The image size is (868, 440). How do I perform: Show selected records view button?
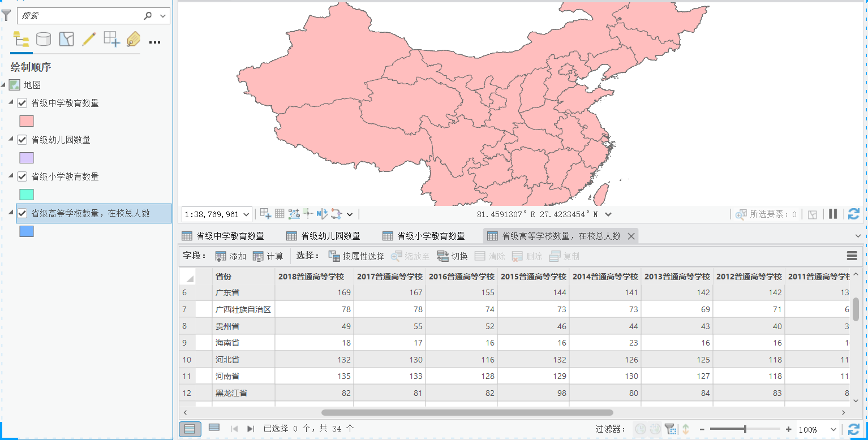(x=214, y=428)
